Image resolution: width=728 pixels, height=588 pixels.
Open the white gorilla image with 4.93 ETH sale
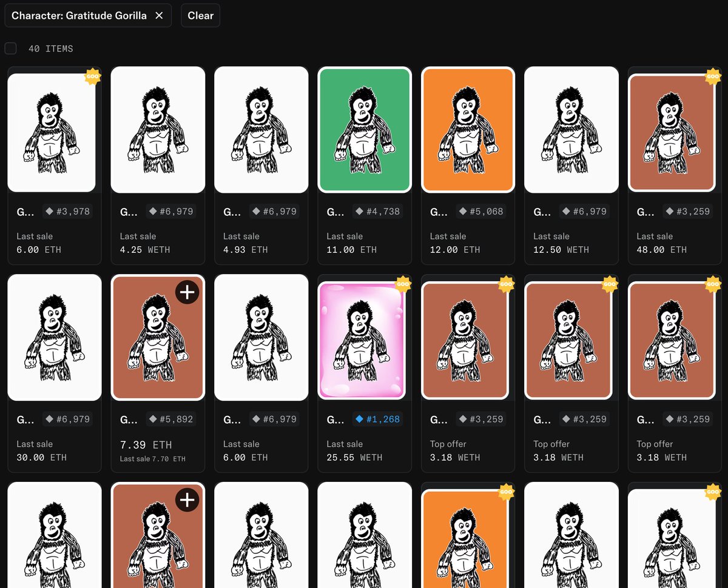point(261,130)
